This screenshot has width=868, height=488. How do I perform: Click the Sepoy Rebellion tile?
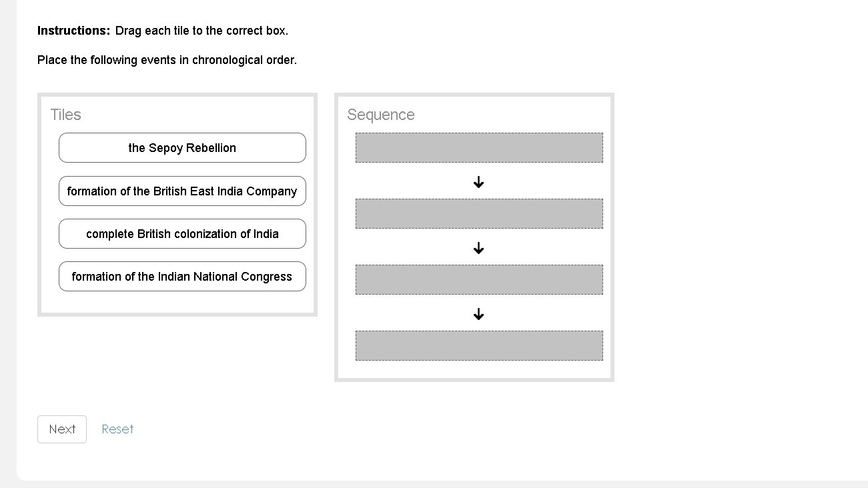[x=182, y=148]
